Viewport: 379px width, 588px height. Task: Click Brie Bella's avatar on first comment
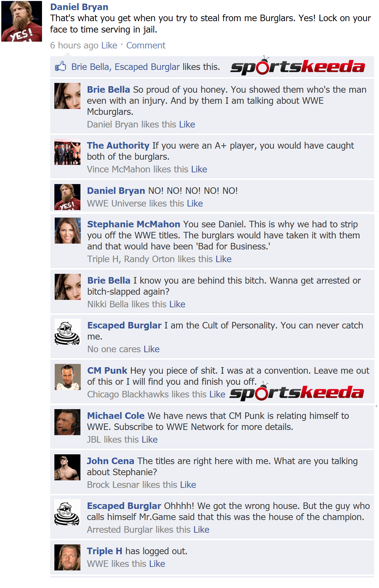pyautogui.click(x=67, y=96)
